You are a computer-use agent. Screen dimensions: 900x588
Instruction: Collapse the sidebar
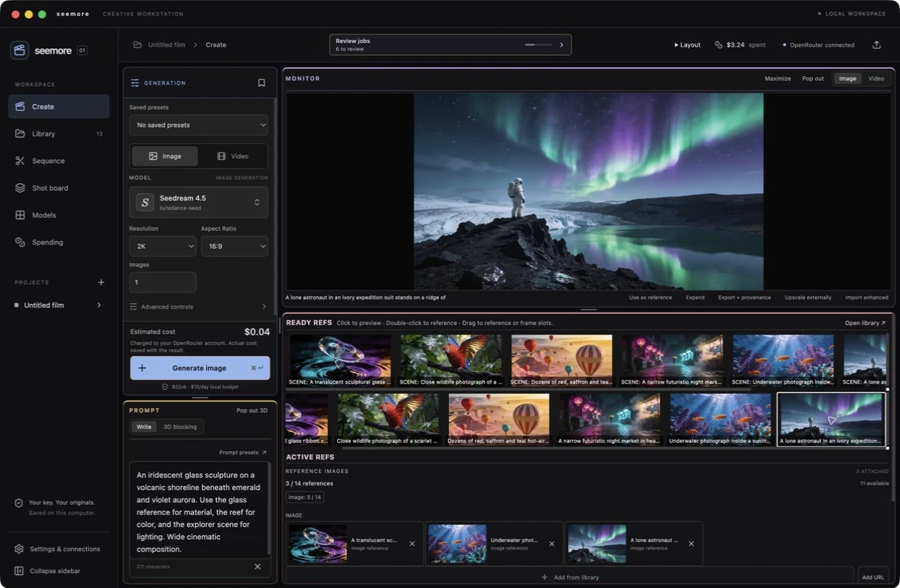(x=47, y=571)
